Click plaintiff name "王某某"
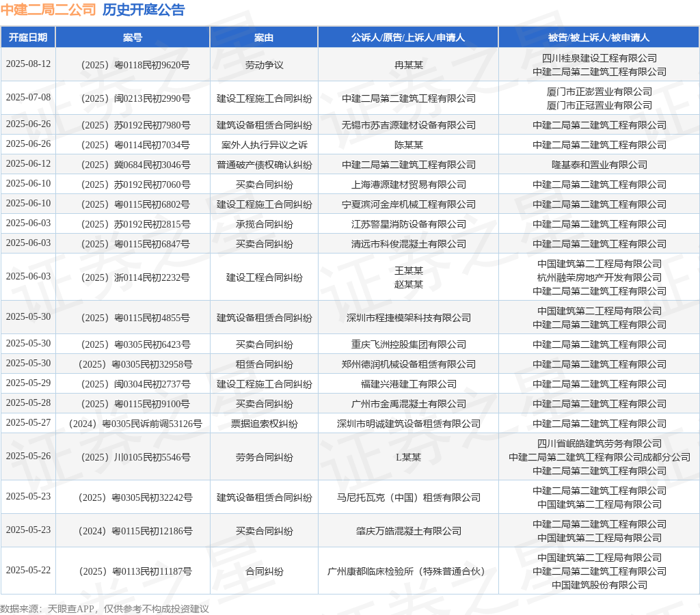The image size is (700, 615). (409, 271)
